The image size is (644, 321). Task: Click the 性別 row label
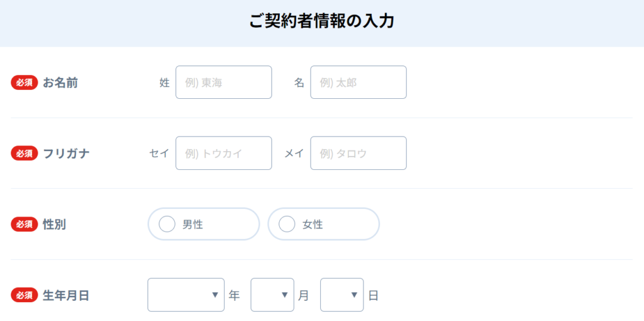pos(54,224)
